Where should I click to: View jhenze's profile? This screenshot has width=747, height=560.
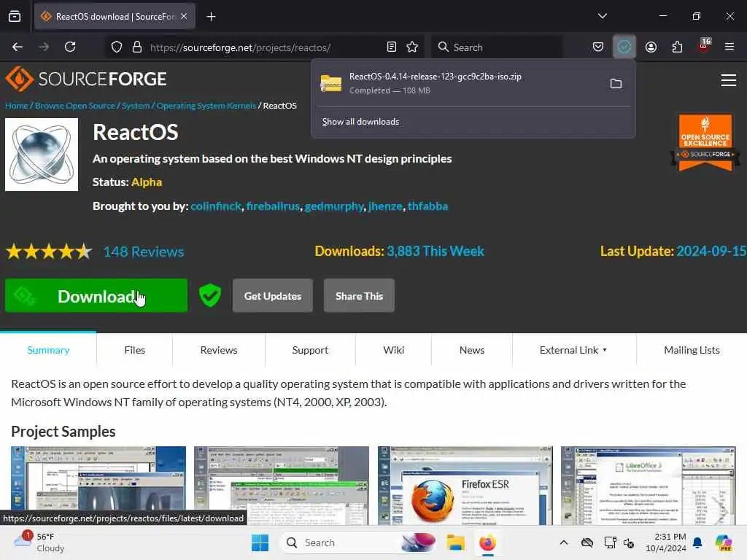pyautogui.click(x=385, y=206)
